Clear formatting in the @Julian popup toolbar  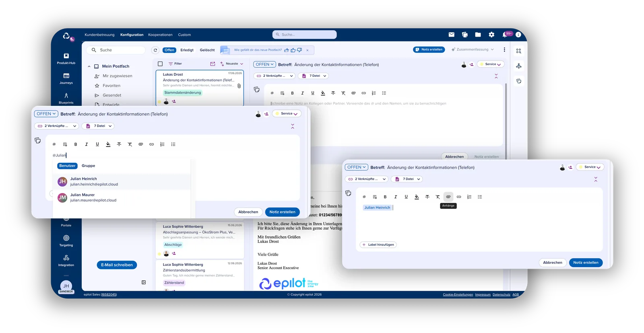tap(130, 144)
